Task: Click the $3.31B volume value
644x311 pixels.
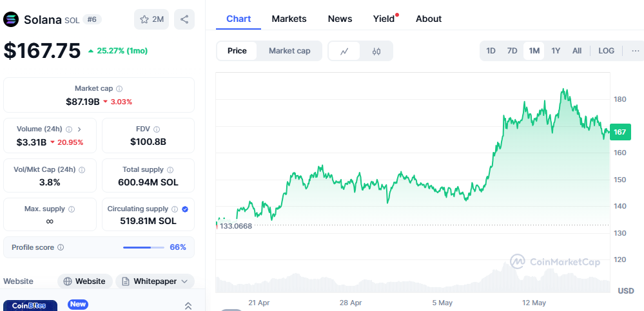Action: coord(32,142)
